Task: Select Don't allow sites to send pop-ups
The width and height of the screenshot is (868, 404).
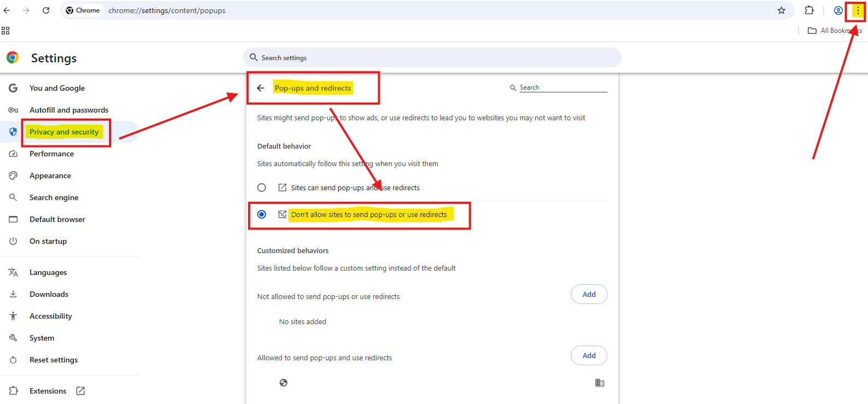Action: 262,214
